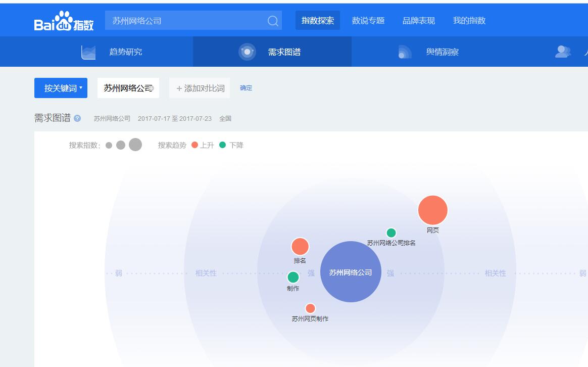Image resolution: width=588 pixels, height=367 pixels.
Task: Click the 添加对比词 field
Action: [200, 88]
